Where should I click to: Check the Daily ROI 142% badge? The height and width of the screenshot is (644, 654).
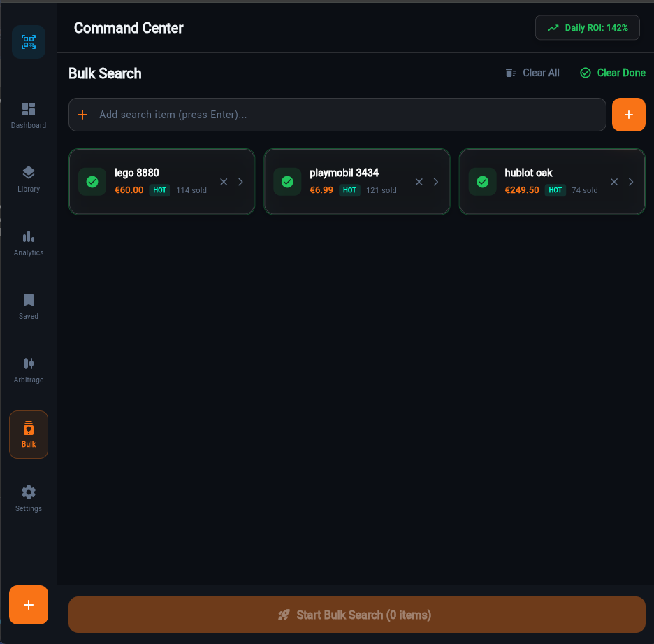click(x=587, y=27)
